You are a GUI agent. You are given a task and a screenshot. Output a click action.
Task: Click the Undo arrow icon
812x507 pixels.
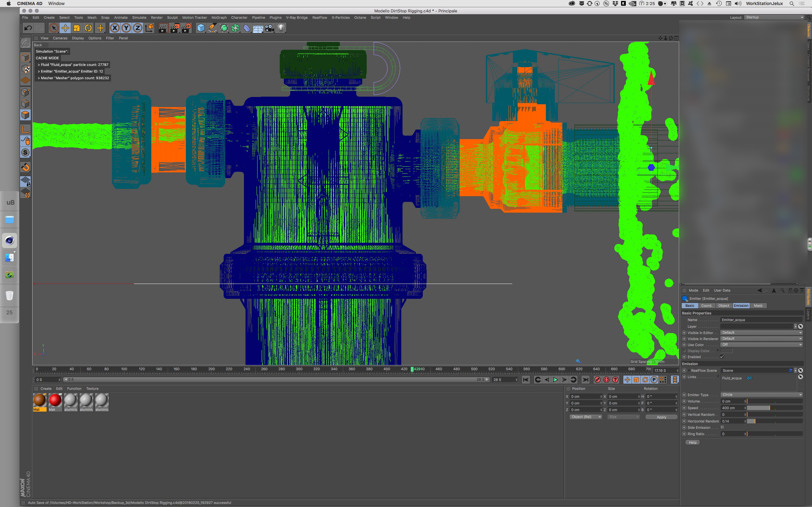[28, 28]
